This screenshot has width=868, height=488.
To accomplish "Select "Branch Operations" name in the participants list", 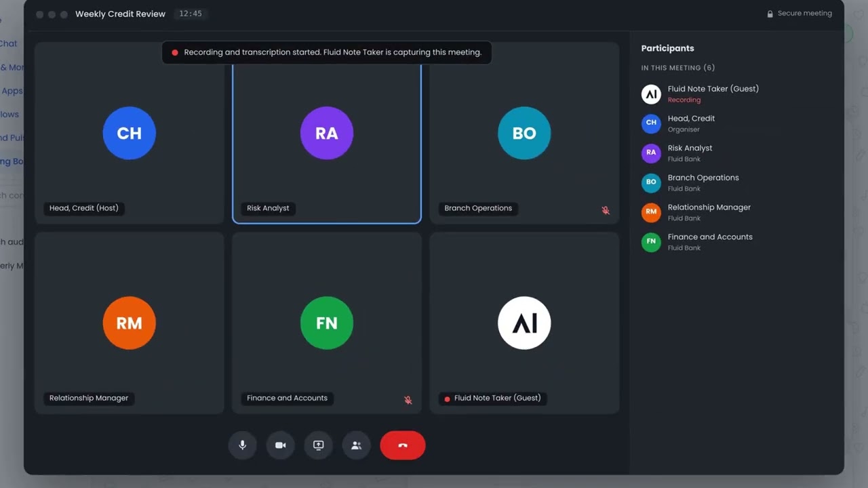I will (703, 178).
